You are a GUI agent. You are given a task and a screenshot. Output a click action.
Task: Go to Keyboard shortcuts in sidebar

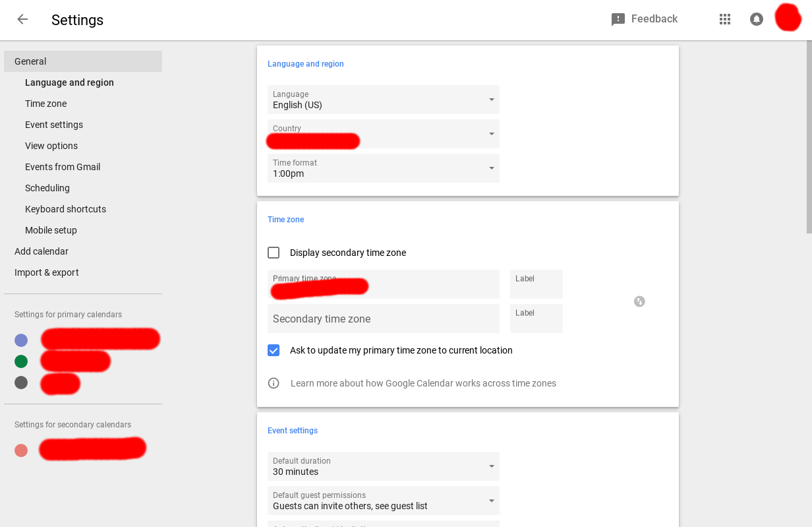[65, 209]
